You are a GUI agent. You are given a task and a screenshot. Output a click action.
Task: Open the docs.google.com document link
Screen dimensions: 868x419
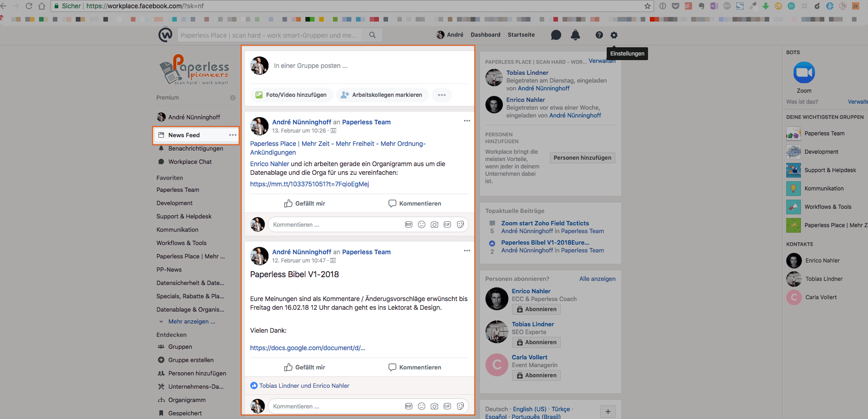pyautogui.click(x=308, y=348)
